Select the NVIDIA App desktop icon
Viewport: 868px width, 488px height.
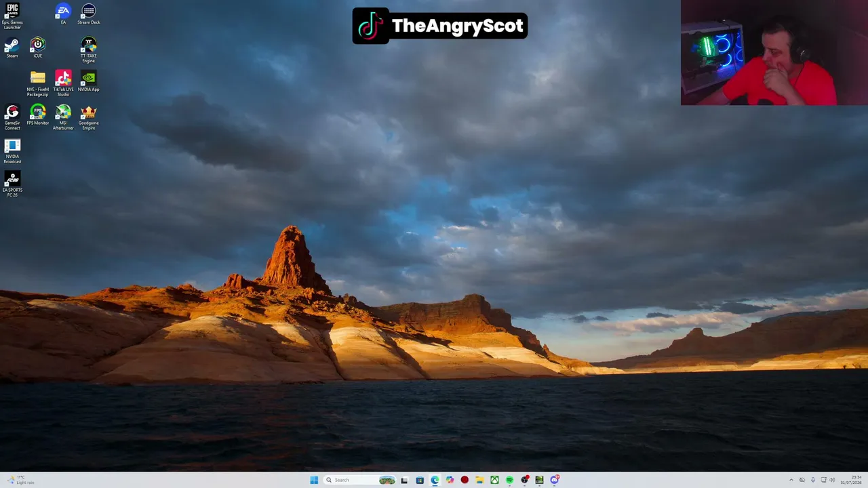(89, 81)
